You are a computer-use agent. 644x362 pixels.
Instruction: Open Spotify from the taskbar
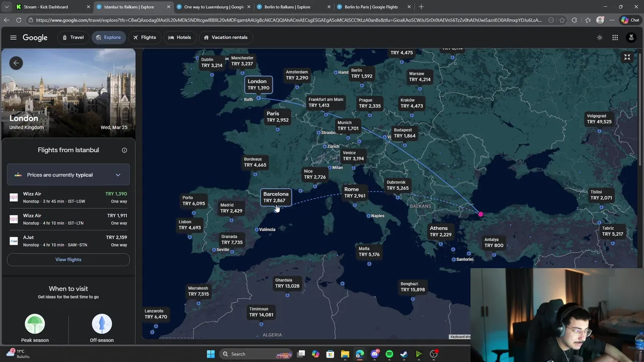tap(389, 354)
